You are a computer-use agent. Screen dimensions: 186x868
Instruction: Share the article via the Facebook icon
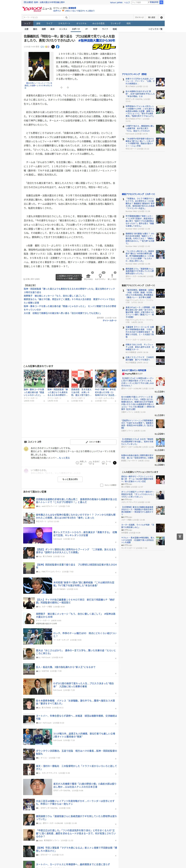click(x=58, y=47)
